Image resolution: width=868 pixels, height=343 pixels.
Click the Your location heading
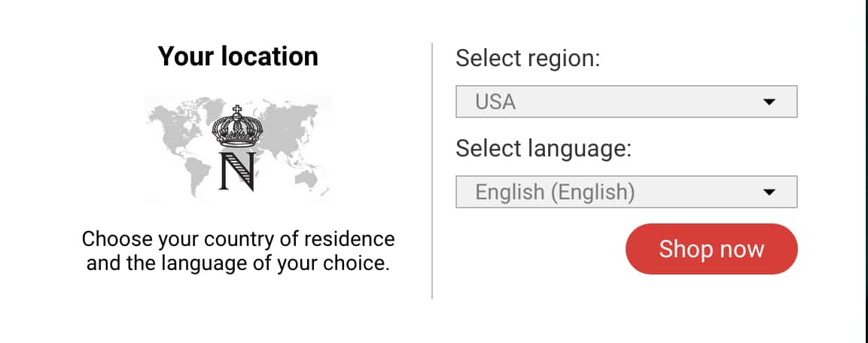tap(238, 56)
